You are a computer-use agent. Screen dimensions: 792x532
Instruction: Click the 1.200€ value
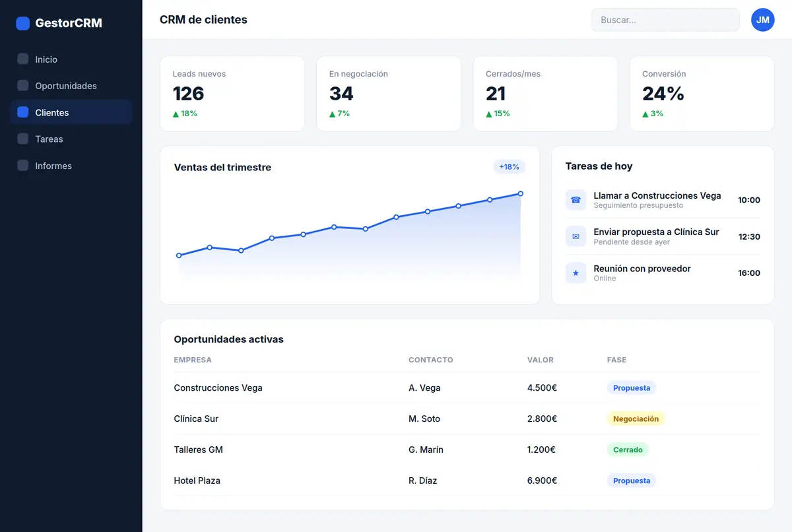tap(541, 449)
